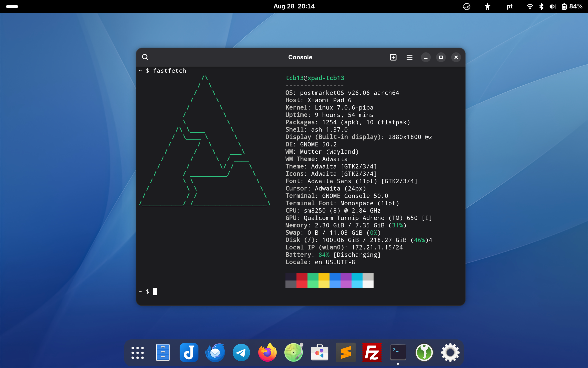Click the volume speaker icon in top bar
The width and height of the screenshot is (588, 368).
tap(553, 7)
